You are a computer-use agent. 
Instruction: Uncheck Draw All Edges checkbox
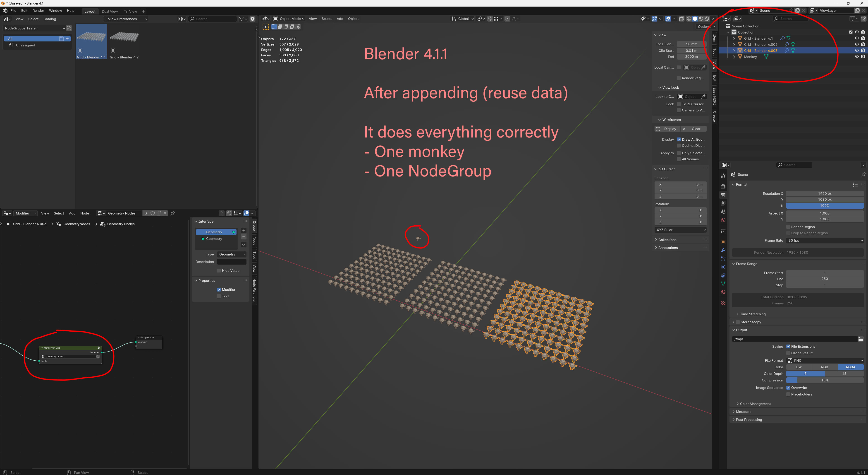679,140
